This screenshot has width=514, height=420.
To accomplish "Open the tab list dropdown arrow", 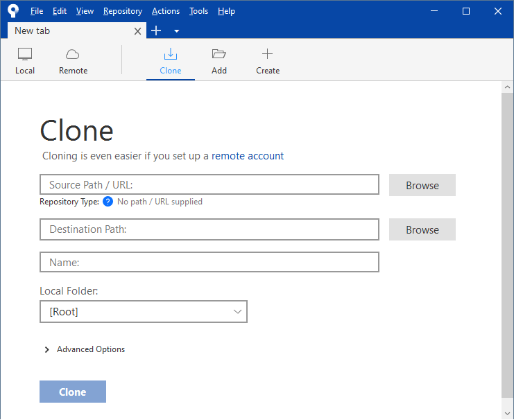I will tap(176, 31).
